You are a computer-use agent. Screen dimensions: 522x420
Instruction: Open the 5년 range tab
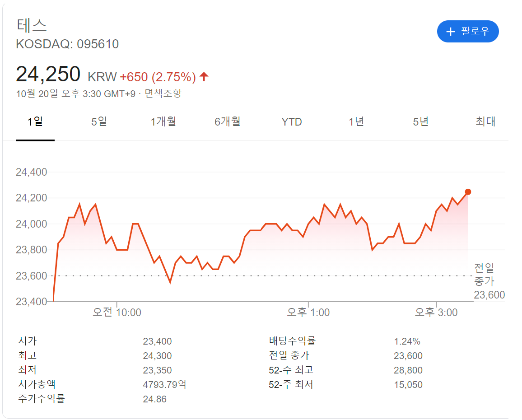tap(420, 121)
